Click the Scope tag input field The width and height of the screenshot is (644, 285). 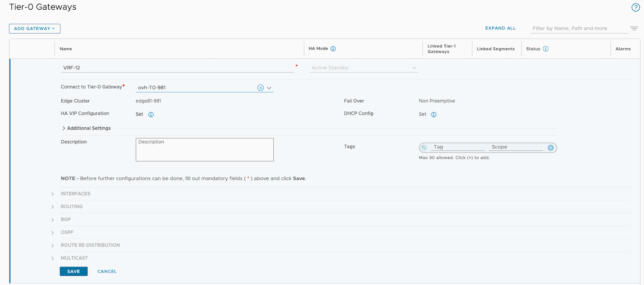(x=516, y=147)
